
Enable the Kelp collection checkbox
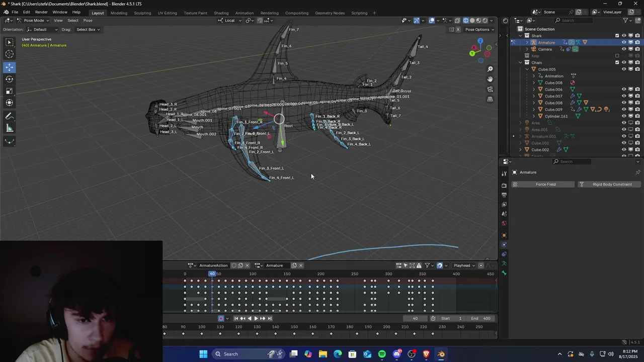point(617,56)
